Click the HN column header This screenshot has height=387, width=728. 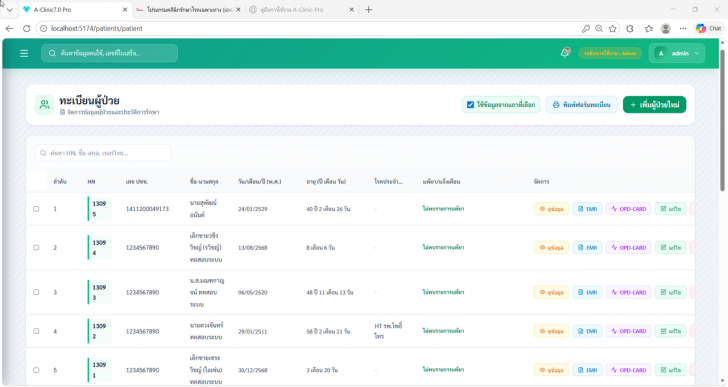point(91,182)
